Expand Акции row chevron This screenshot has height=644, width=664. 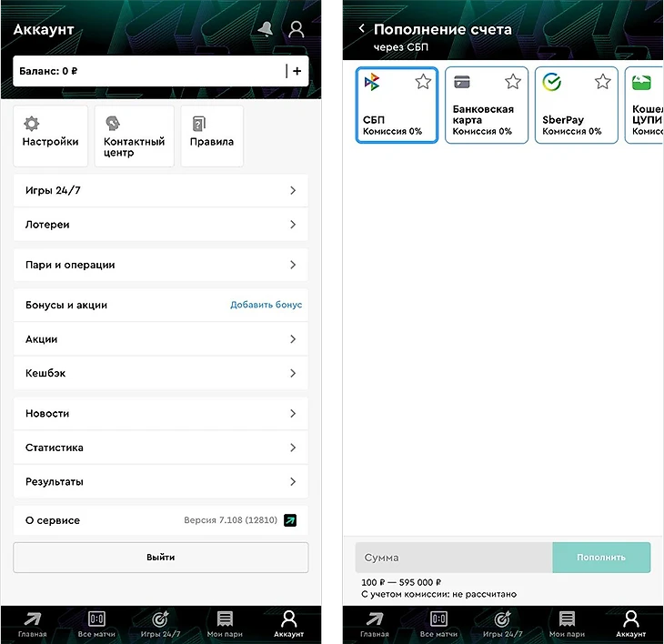[x=293, y=338]
